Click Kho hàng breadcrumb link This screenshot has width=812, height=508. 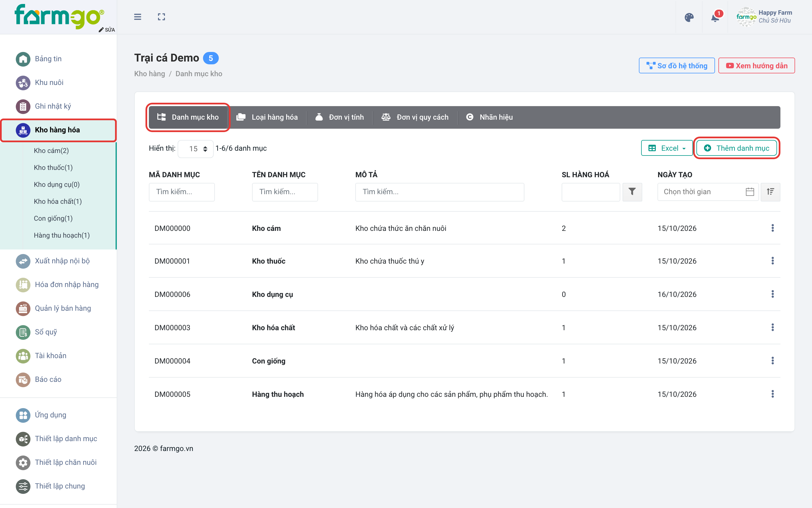[150, 74]
